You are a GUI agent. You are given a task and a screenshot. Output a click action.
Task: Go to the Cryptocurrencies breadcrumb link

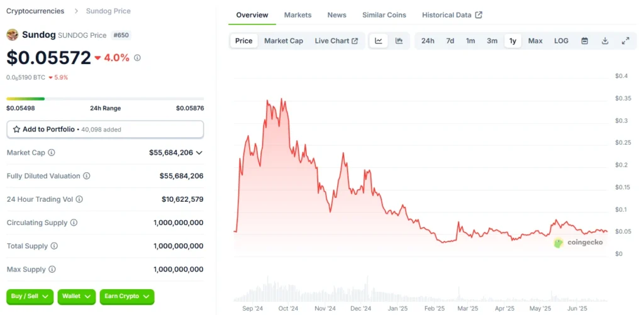point(35,11)
